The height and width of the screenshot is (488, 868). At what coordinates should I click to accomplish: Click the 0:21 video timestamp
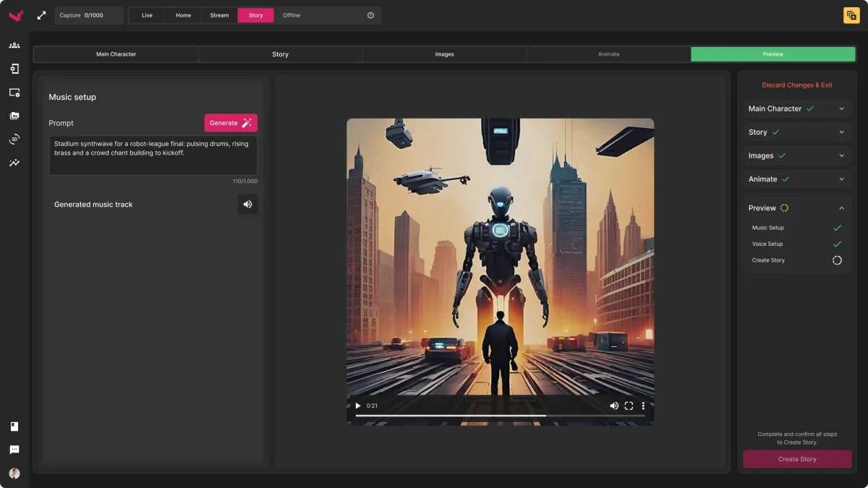(x=372, y=406)
